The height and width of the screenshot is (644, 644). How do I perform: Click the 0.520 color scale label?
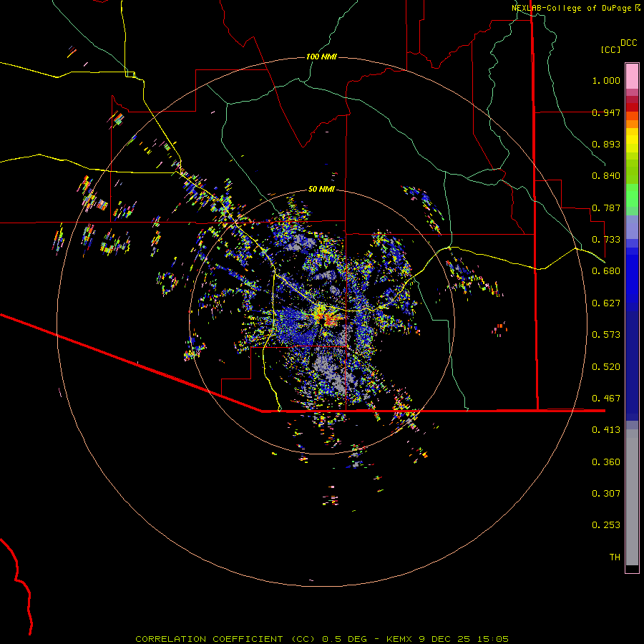pyautogui.click(x=606, y=367)
